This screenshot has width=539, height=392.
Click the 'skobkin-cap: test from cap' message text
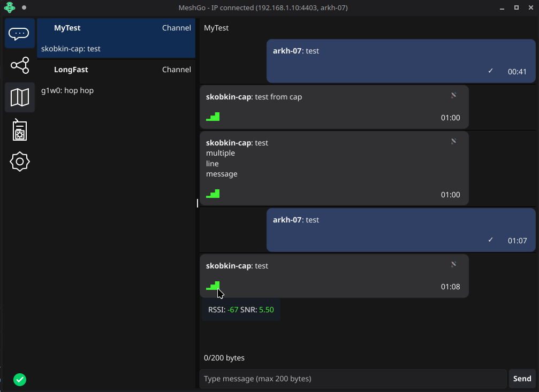pos(254,97)
